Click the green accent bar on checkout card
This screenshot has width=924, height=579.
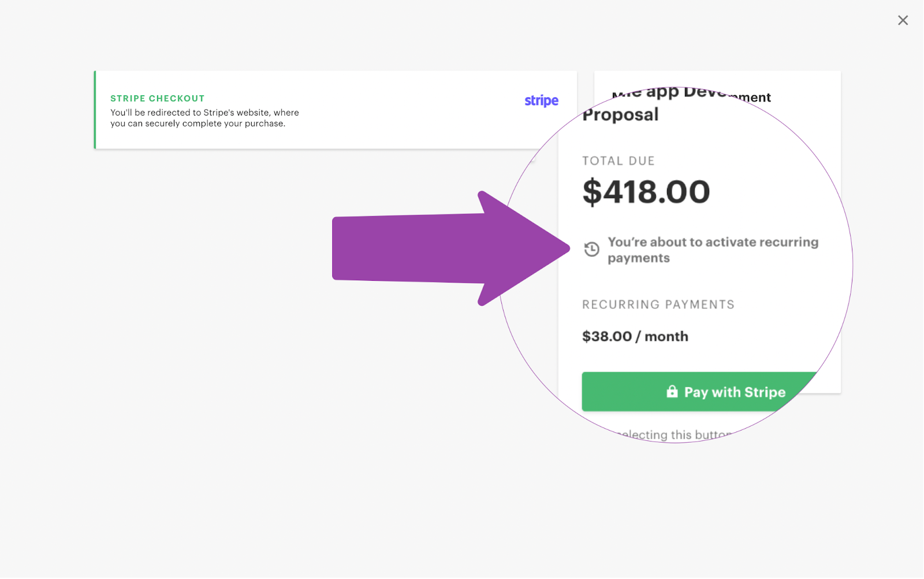95,110
